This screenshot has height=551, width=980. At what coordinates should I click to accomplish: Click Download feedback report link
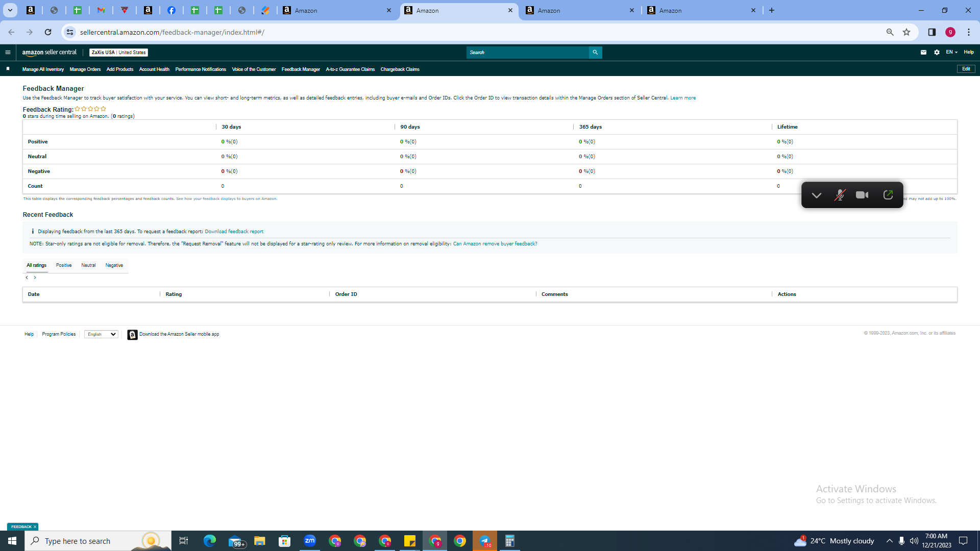[234, 232]
